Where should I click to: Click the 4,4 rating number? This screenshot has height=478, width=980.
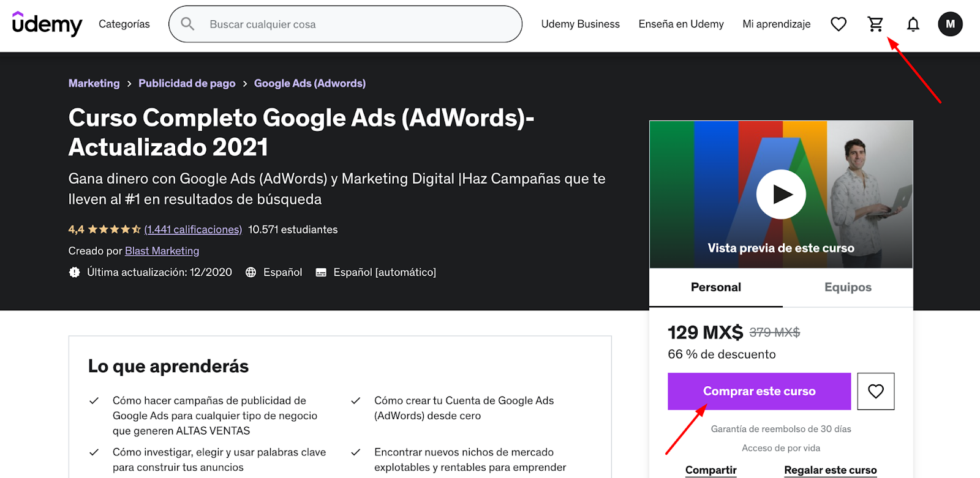coord(76,230)
